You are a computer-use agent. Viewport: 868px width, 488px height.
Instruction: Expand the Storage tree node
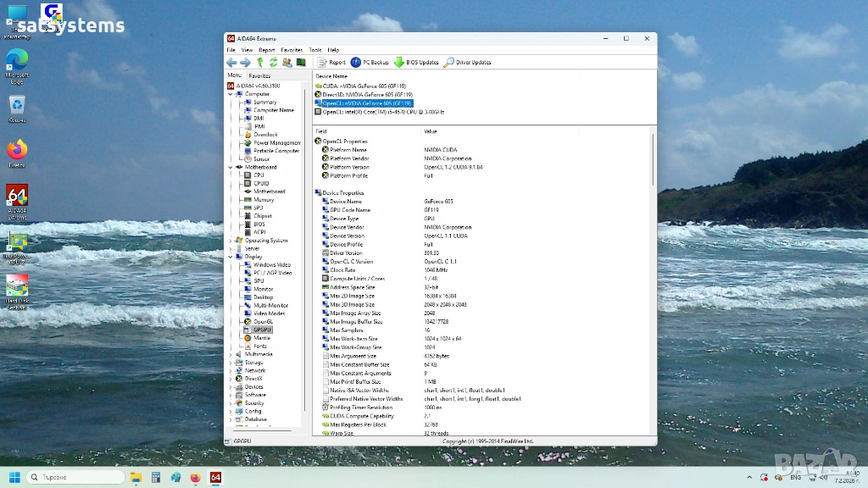tap(231, 363)
